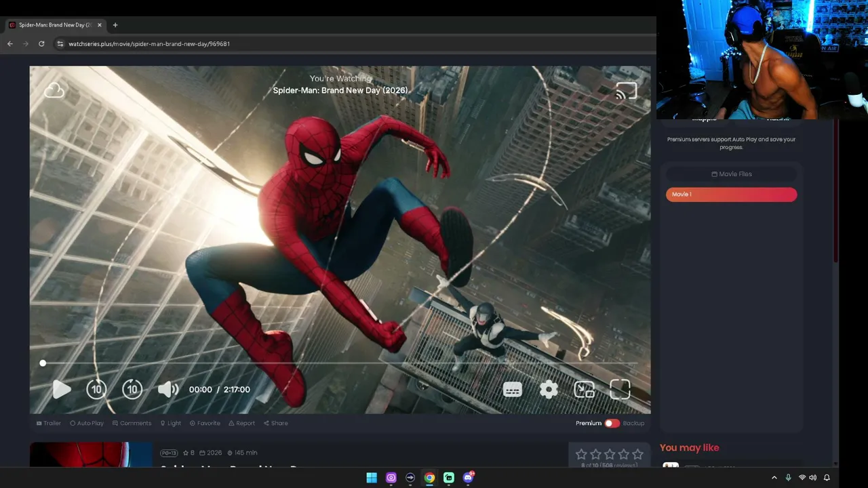Select the Movie 1 file

point(731,195)
